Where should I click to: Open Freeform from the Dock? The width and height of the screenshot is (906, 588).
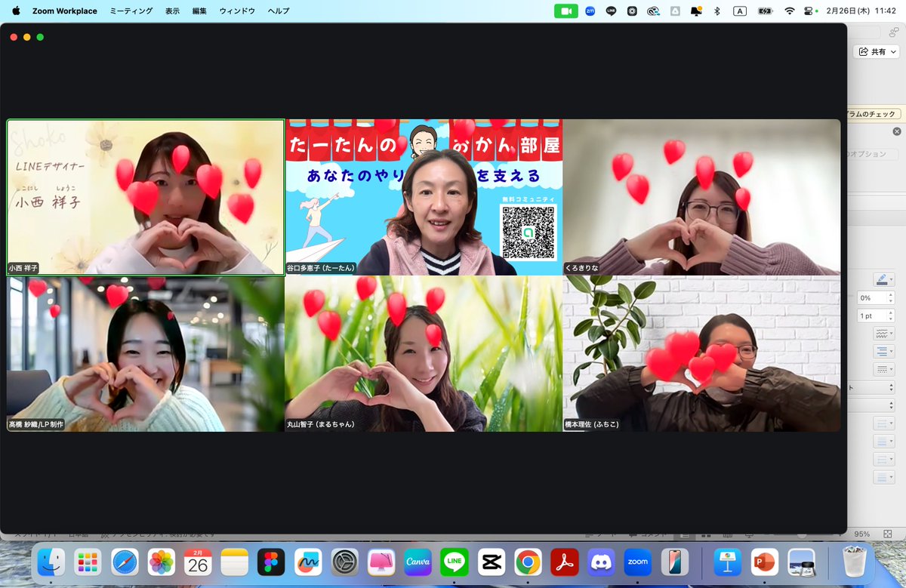coord(308,562)
